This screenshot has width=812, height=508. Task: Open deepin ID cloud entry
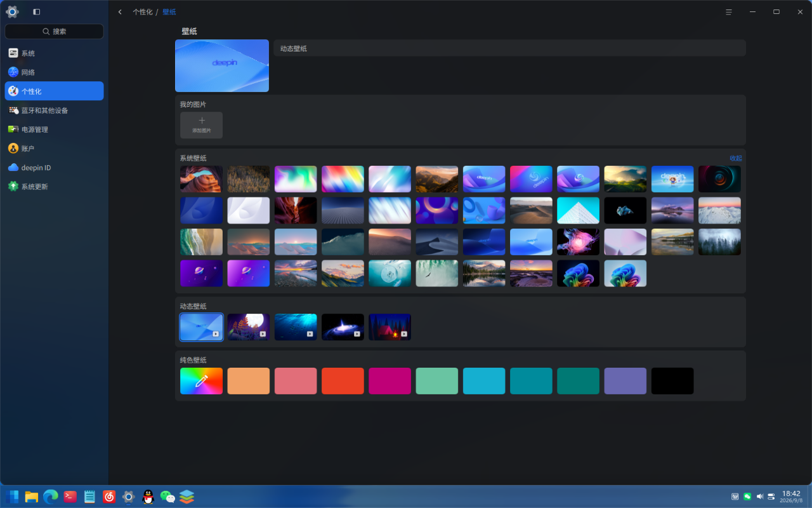click(x=54, y=168)
